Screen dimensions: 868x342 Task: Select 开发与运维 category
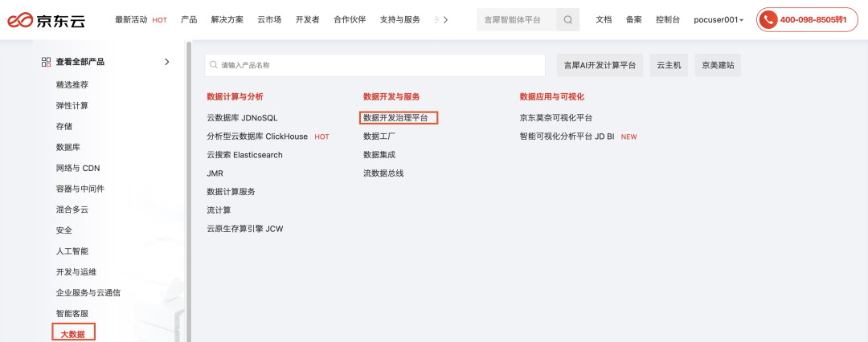(76, 271)
